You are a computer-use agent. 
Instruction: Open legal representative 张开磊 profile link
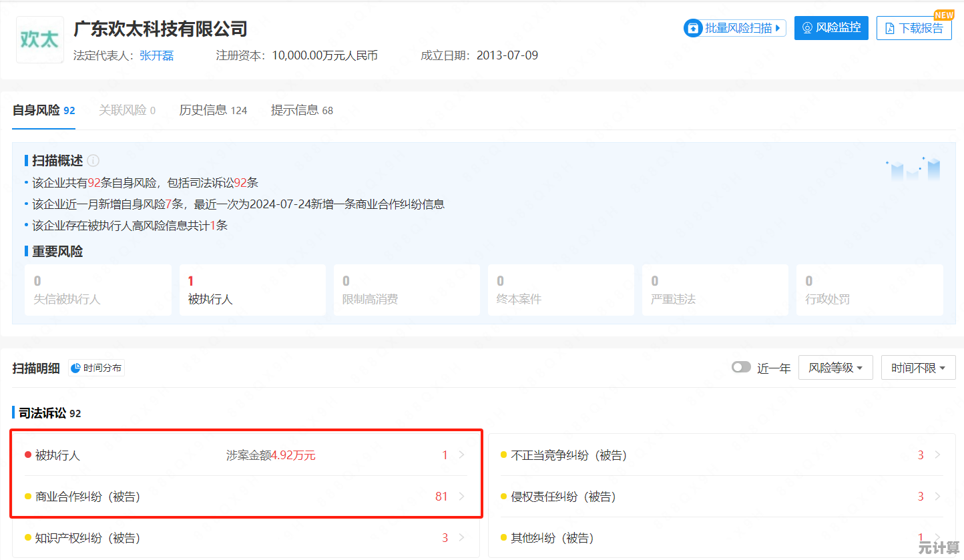coord(156,56)
